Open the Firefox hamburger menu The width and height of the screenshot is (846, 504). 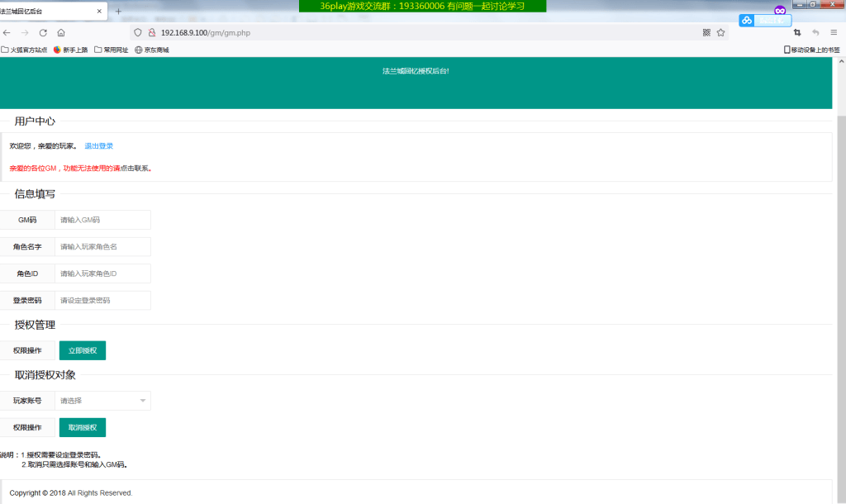[x=834, y=33]
